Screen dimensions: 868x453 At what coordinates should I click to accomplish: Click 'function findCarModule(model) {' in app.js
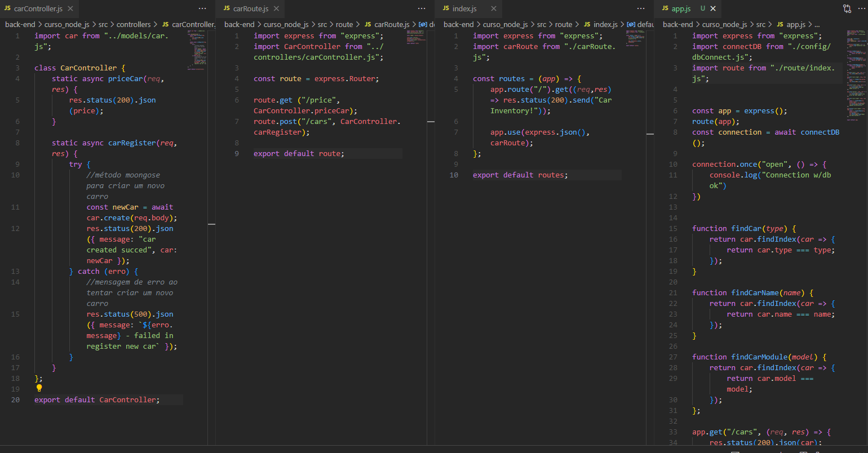point(759,357)
